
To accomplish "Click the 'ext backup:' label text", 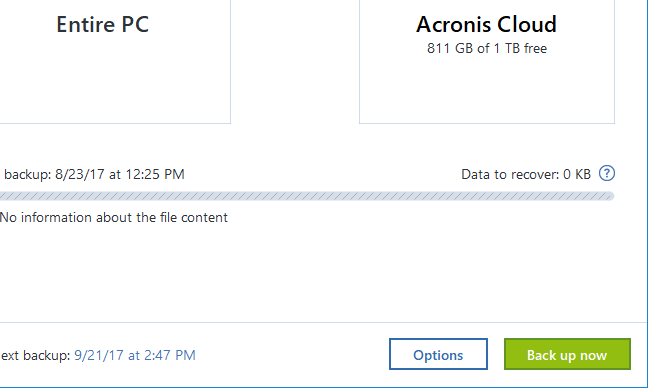I will 35,355.
